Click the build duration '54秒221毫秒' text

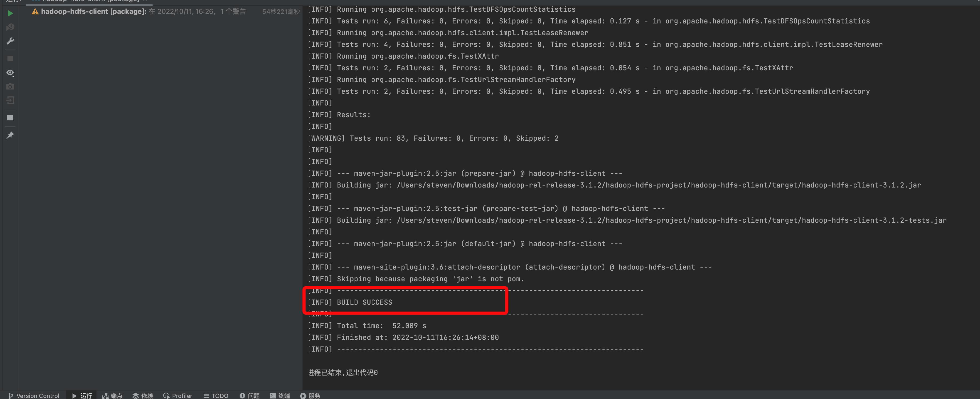tap(281, 12)
